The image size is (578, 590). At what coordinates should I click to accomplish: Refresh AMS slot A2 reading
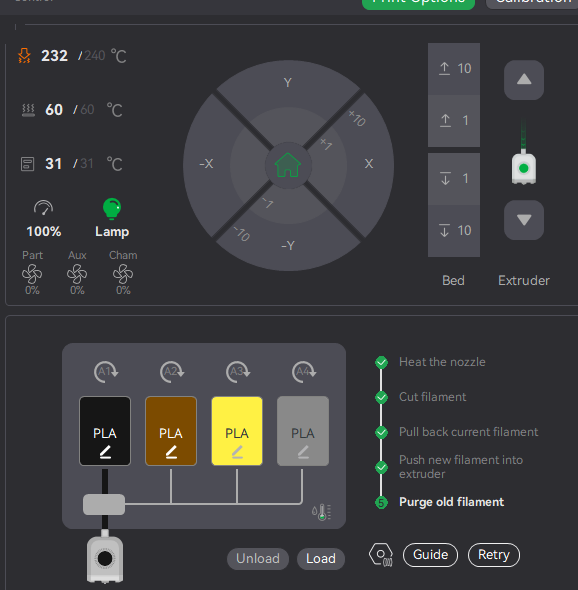(x=172, y=372)
